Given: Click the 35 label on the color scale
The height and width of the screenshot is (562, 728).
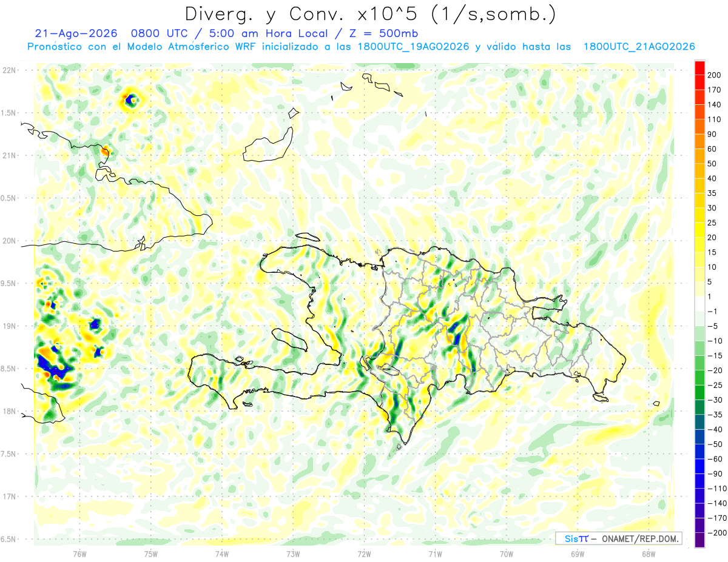Looking at the screenshot, I should tap(712, 193).
